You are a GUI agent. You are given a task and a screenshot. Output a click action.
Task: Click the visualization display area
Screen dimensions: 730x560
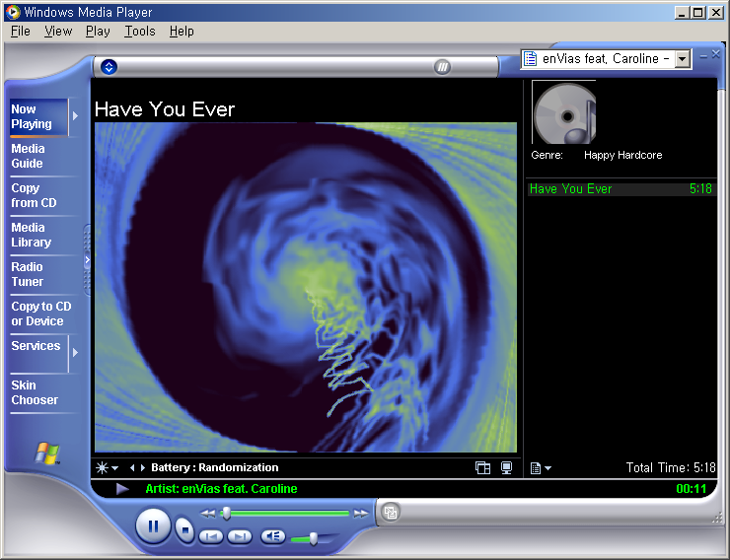pos(306,287)
